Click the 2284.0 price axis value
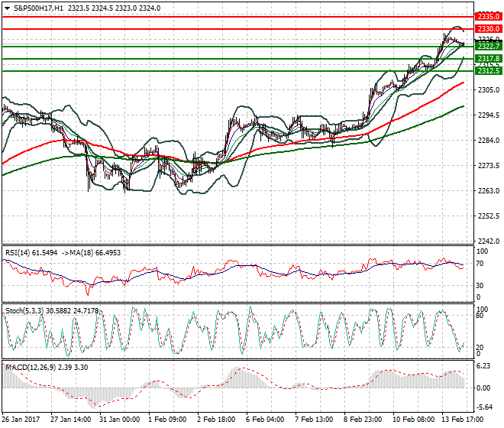The image size is (504, 428). tap(489, 141)
